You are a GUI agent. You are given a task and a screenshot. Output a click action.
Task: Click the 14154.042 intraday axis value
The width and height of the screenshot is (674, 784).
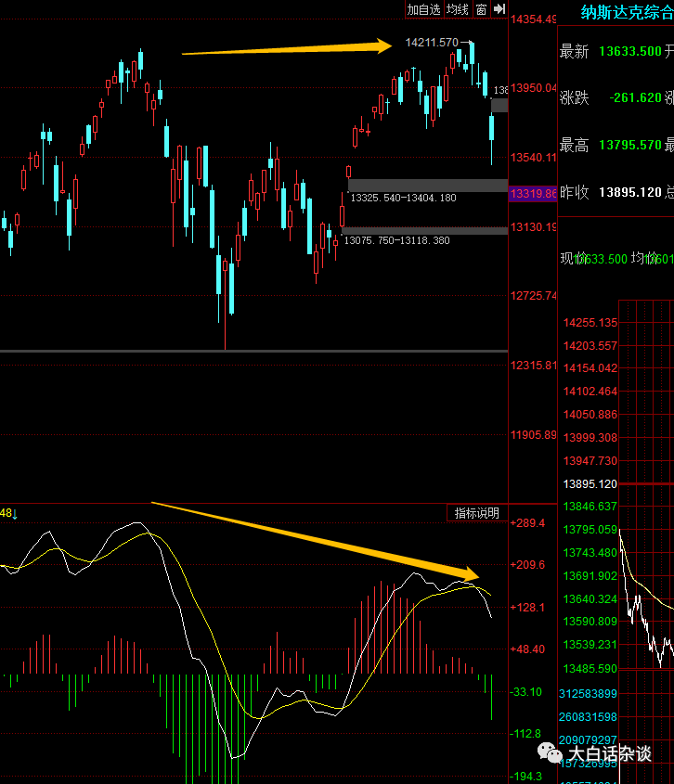(590, 368)
